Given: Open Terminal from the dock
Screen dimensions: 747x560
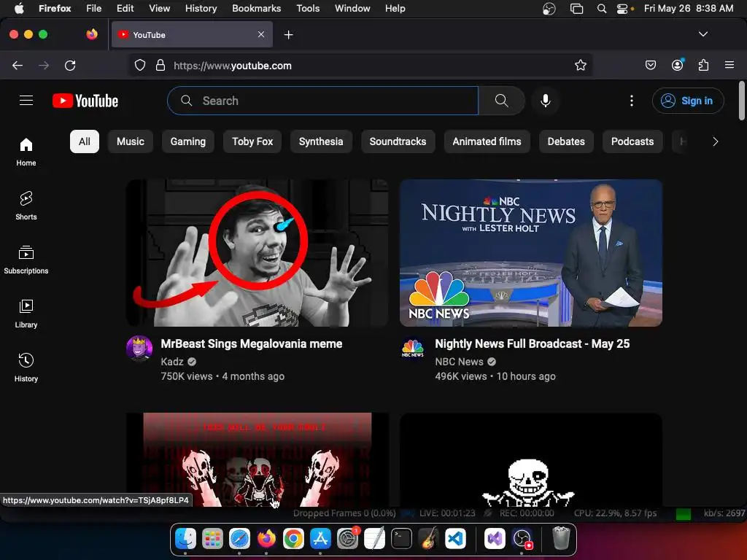Looking at the screenshot, I should pos(402,539).
